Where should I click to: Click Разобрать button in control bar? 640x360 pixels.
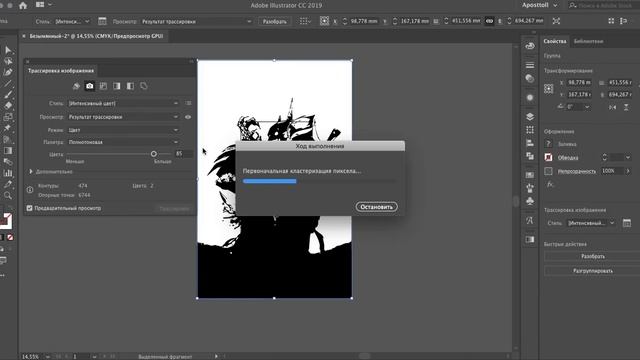pyautogui.click(x=274, y=21)
